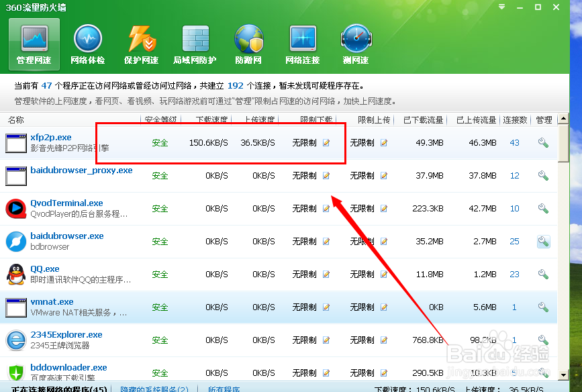This screenshot has width=582, height=392.
Task: Edit download limit for bddownloader.exe
Action: (326, 373)
